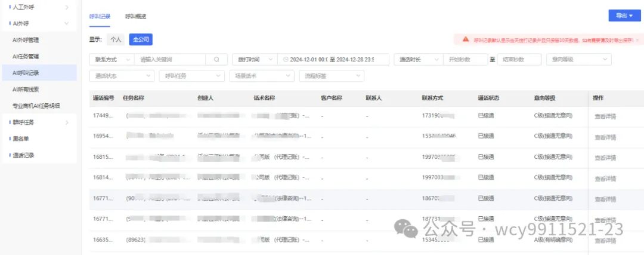Click the 联系人 column header
644x255 pixels.
click(x=374, y=99)
